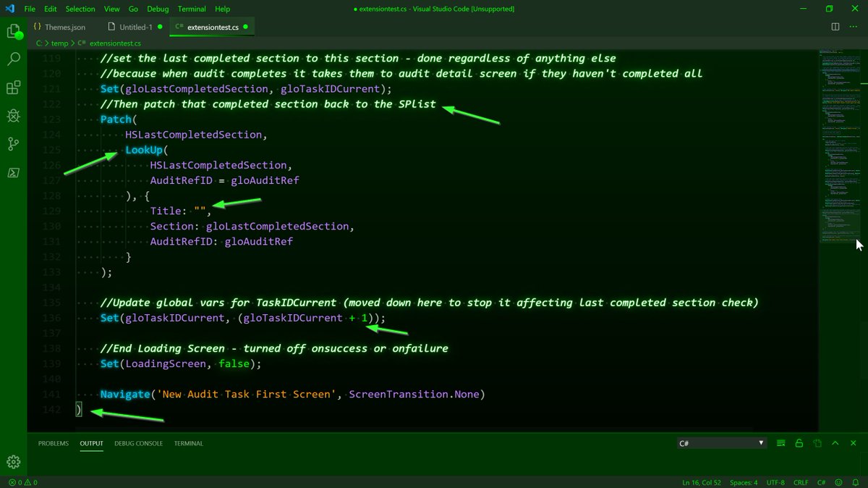Open the Terminal menu
This screenshot has height=488, width=868.
click(x=192, y=9)
